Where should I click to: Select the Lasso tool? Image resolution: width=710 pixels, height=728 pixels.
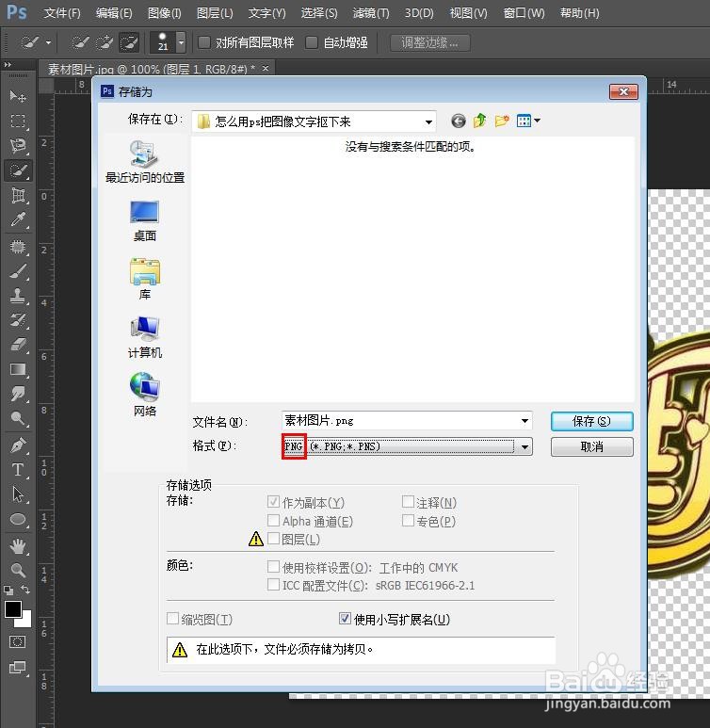click(x=18, y=145)
